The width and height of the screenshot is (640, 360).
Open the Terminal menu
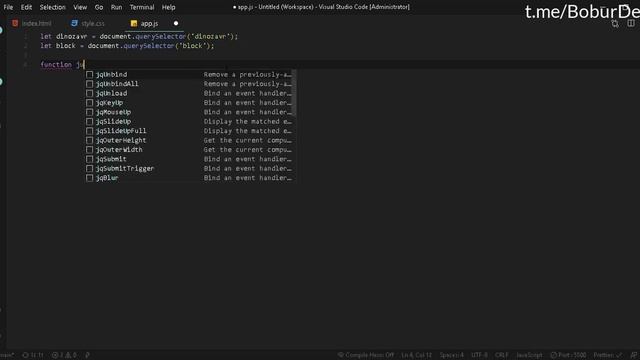(142, 7)
